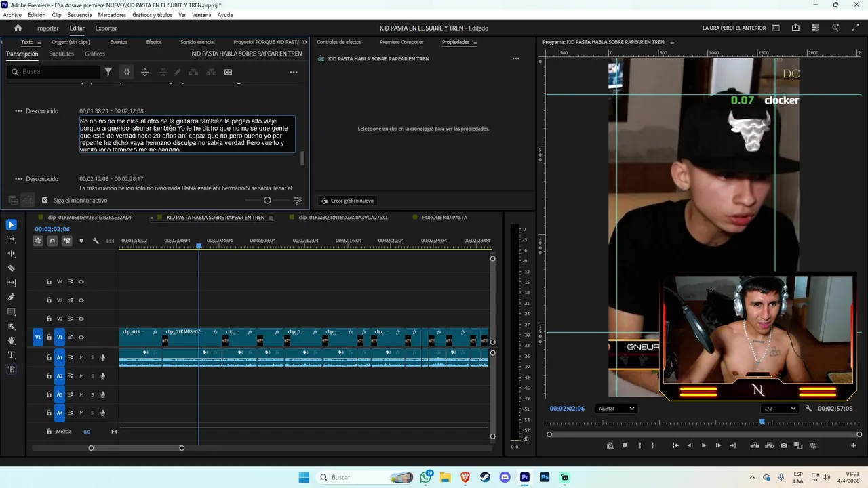Click program monitor zoom scroll bar

coord(704,434)
